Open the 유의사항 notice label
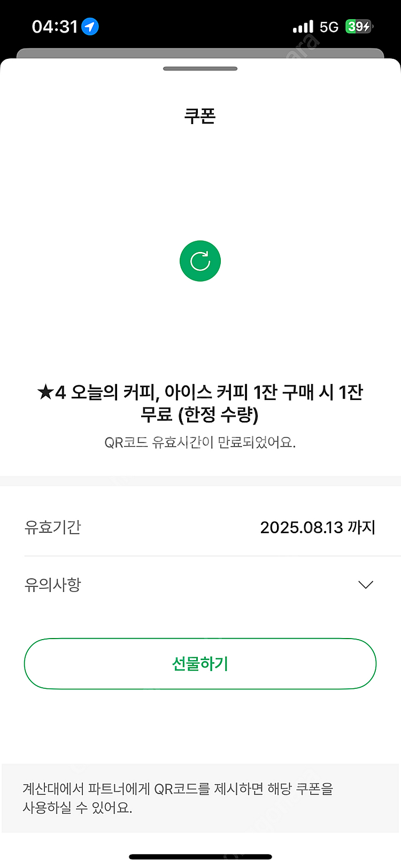The image size is (401, 868). coord(52,585)
